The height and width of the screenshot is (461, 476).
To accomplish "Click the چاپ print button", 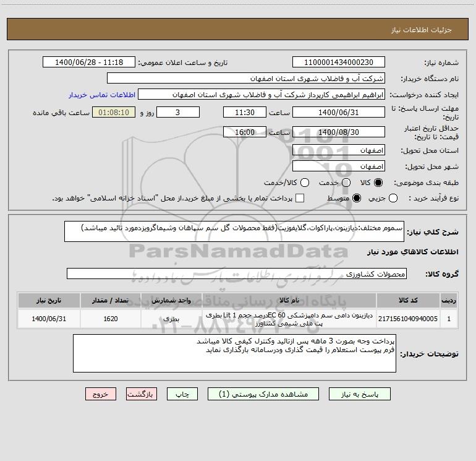I will pyautogui.click(x=182, y=394).
